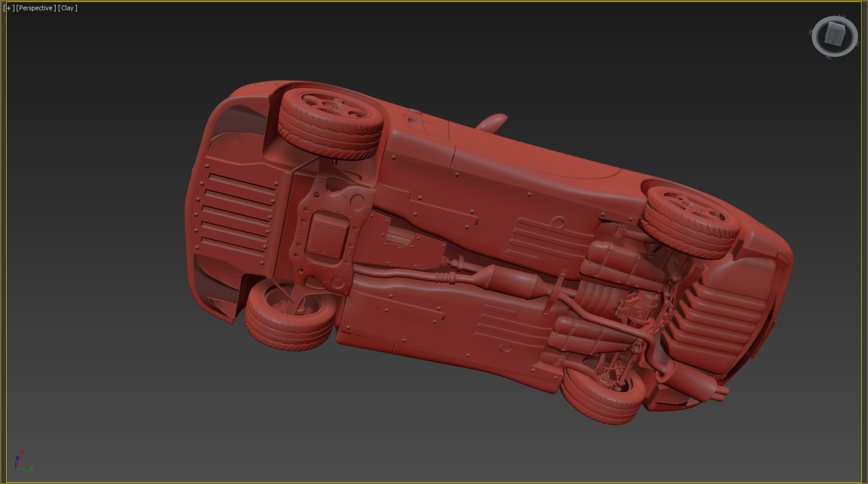Screen dimensions: 868x484
Task: Open the [+] viewport general menu
Action: pos(9,8)
